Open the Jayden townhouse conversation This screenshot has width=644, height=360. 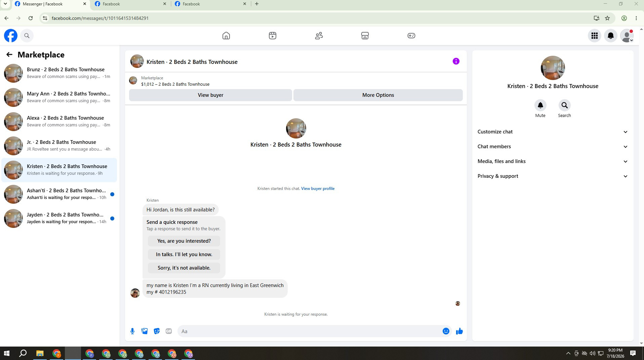click(59, 218)
